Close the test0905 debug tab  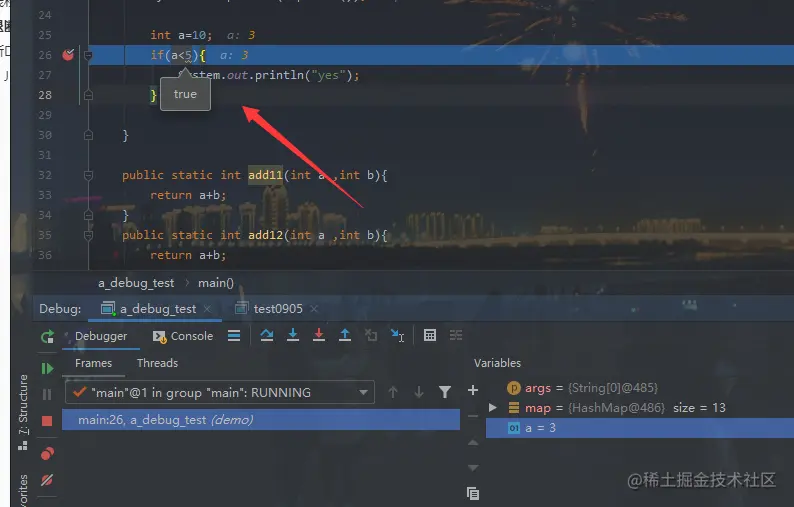coord(314,308)
